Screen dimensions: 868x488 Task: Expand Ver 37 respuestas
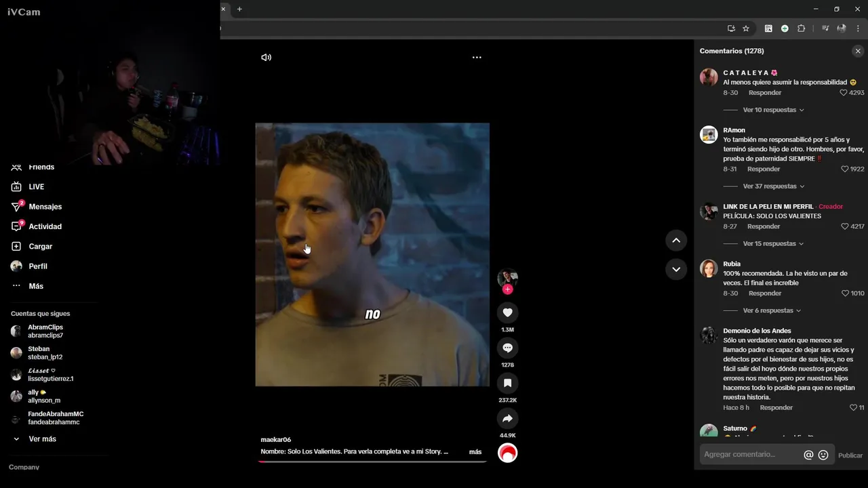tap(773, 186)
